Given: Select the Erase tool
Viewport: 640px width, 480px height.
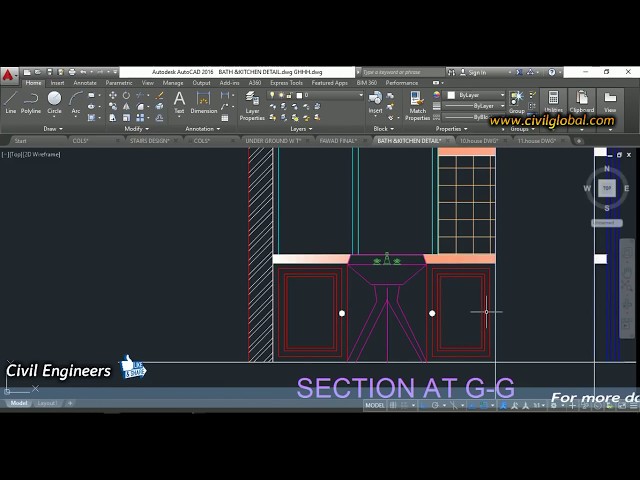Looking at the screenshot, I should [160, 95].
